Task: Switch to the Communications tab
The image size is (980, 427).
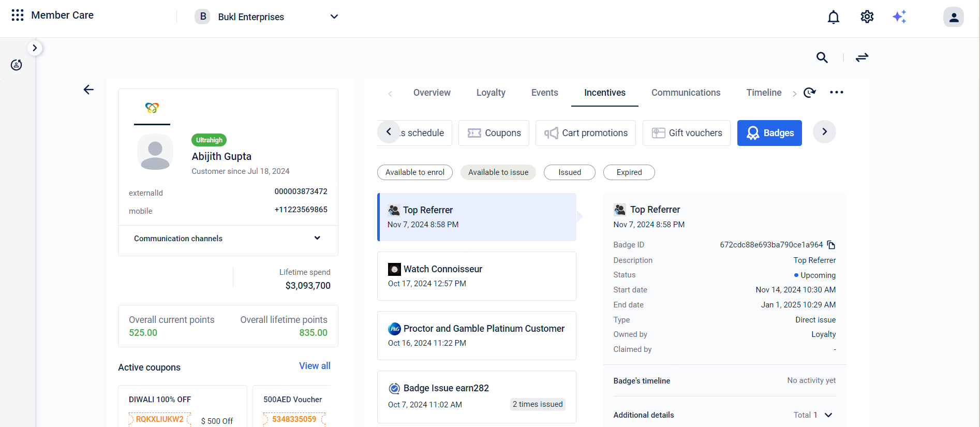Action: (686, 93)
